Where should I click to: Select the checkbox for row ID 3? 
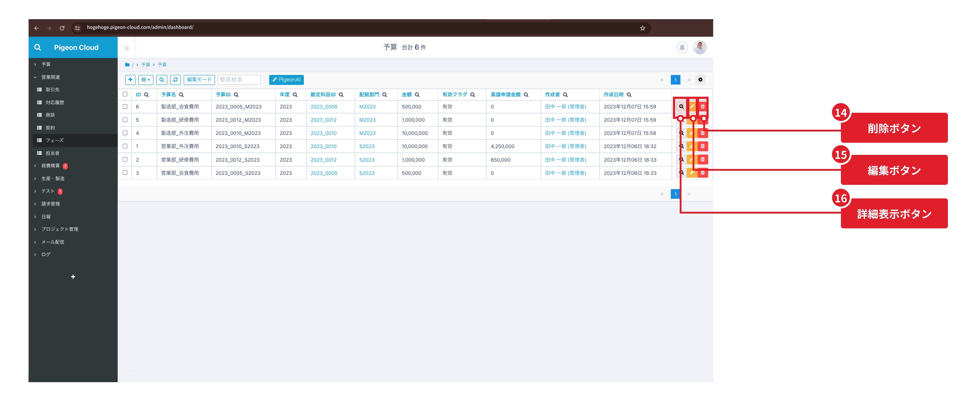125,173
